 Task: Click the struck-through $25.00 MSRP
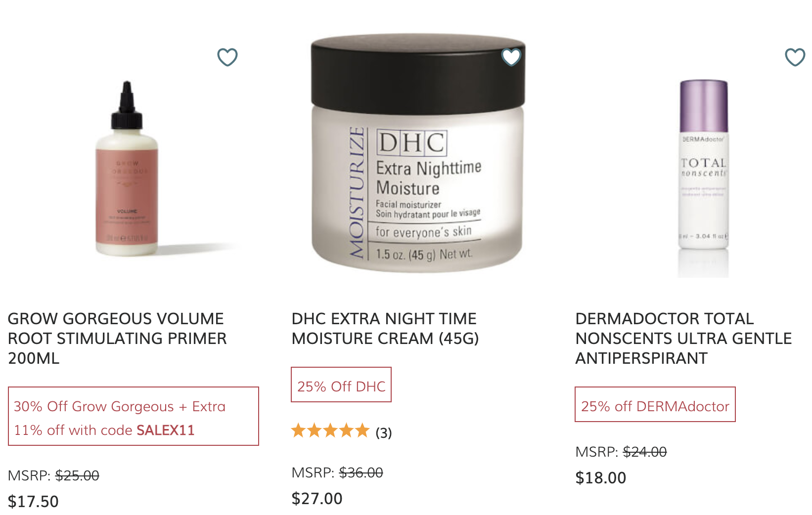[x=77, y=476]
